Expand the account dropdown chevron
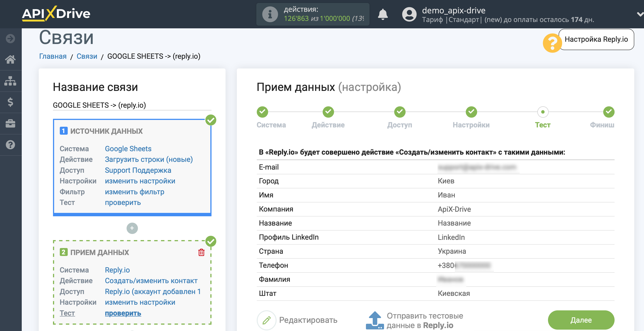644x331 pixels. 640,15
